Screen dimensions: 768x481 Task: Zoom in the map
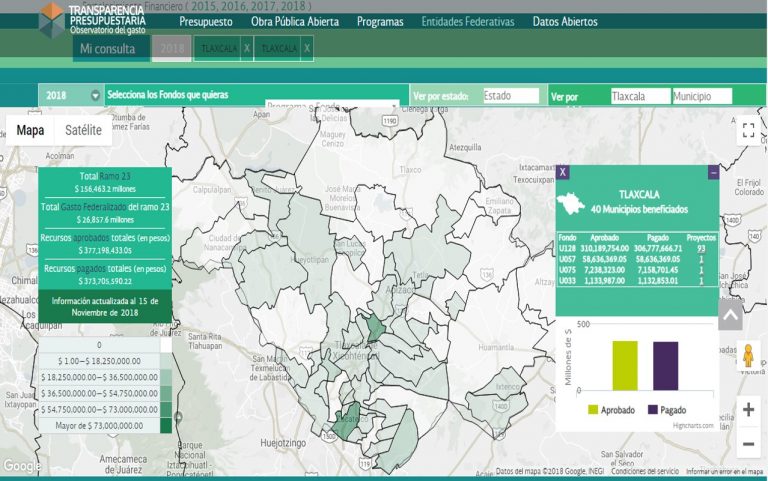click(x=748, y=409)
